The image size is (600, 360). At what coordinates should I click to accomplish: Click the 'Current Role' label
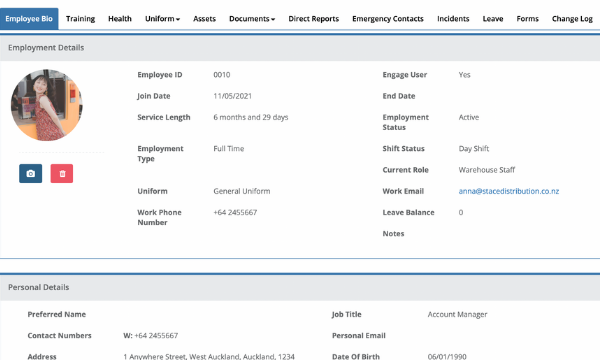(x=405, y=170)
